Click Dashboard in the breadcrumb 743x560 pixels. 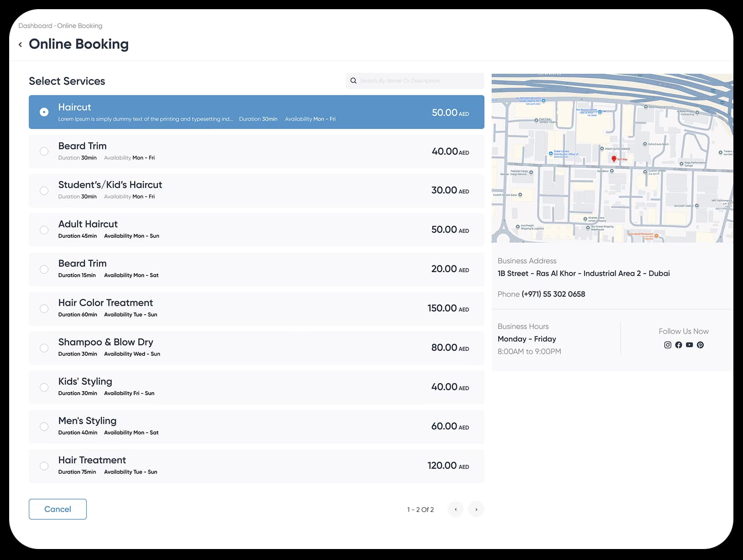[x=35, y=26]
